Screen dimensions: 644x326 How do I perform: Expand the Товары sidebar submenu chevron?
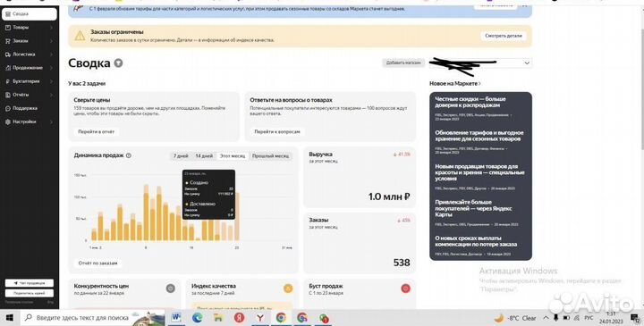51,28
